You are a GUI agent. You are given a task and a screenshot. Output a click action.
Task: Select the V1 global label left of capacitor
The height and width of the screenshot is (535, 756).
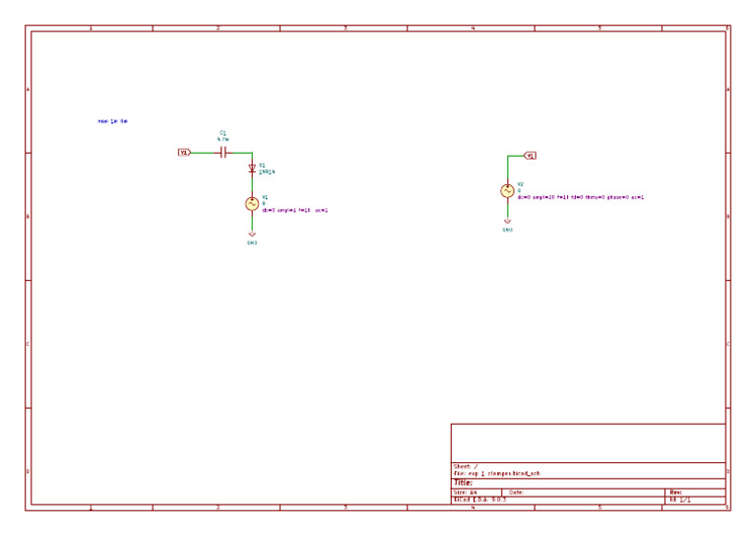click(x=185, y=153)
